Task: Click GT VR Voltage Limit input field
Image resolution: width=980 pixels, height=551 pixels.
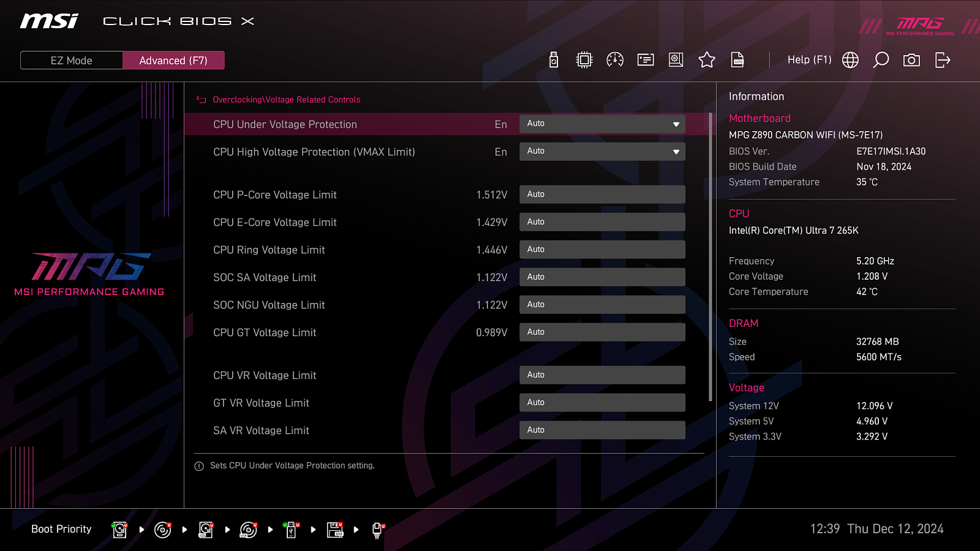Action: [x=602, y=402]
